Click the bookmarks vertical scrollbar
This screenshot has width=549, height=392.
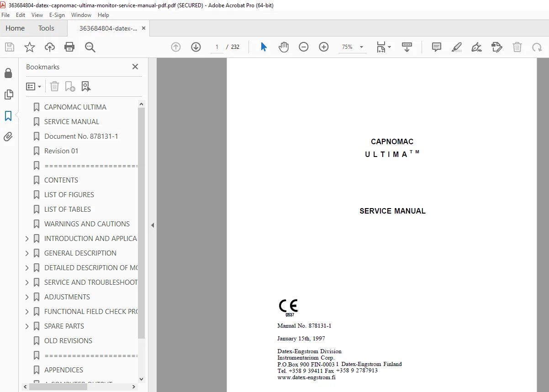click(x=141, y=223)
